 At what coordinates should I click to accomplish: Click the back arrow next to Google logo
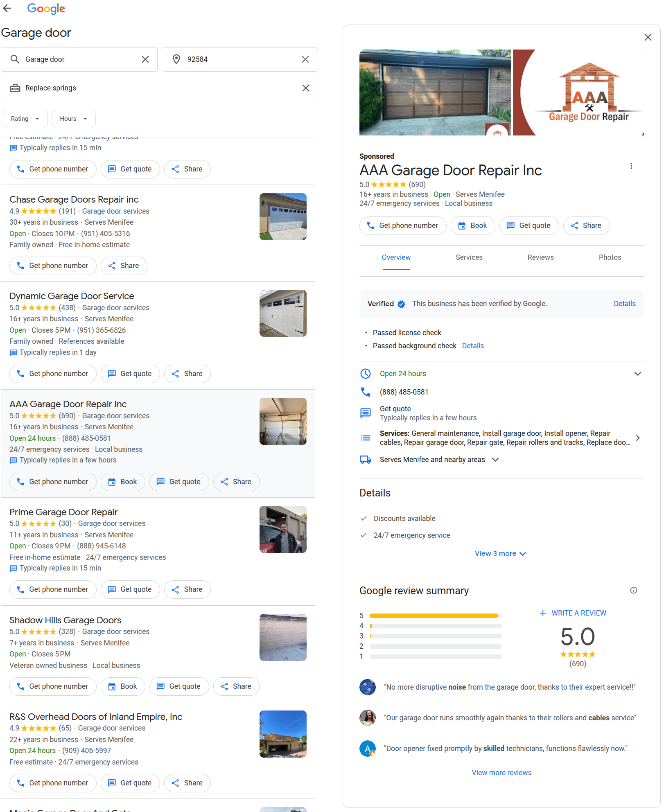7,8
